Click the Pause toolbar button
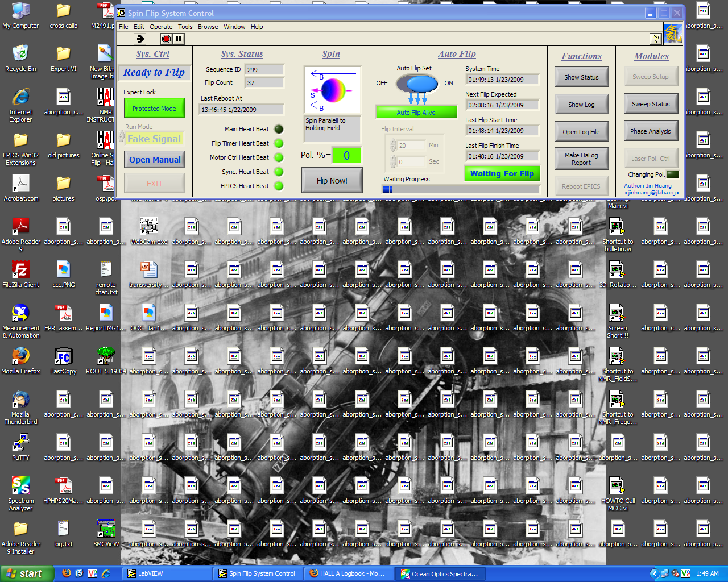The image size is (728, 582). click(179, 39)
